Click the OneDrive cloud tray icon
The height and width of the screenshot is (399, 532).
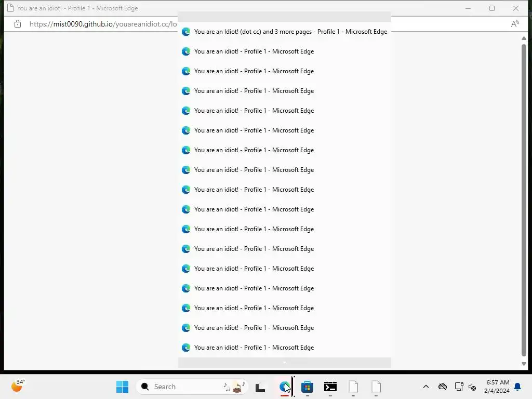click(x=443, y=387)
